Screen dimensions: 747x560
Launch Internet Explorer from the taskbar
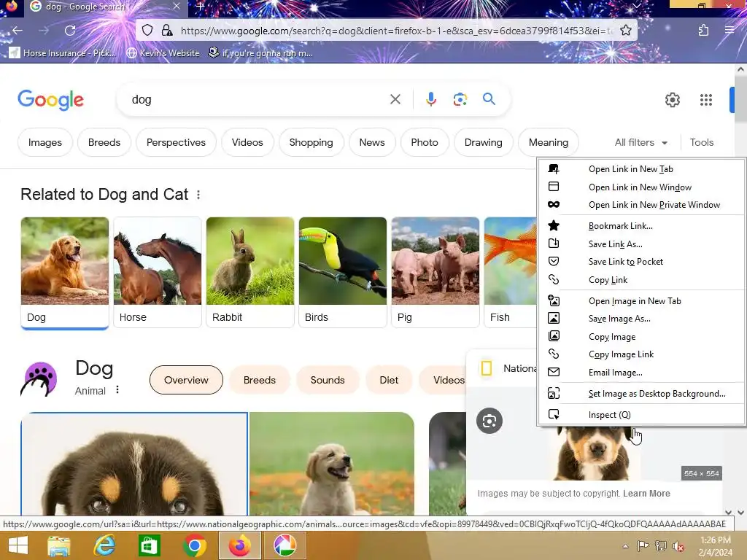(x=104, y=545)
